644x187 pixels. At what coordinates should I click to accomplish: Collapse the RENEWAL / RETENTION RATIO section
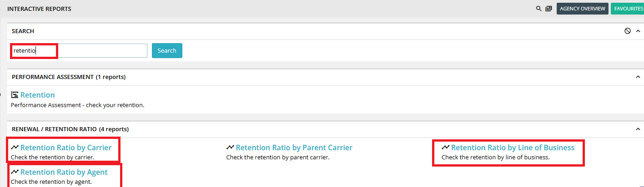[638, 129]
